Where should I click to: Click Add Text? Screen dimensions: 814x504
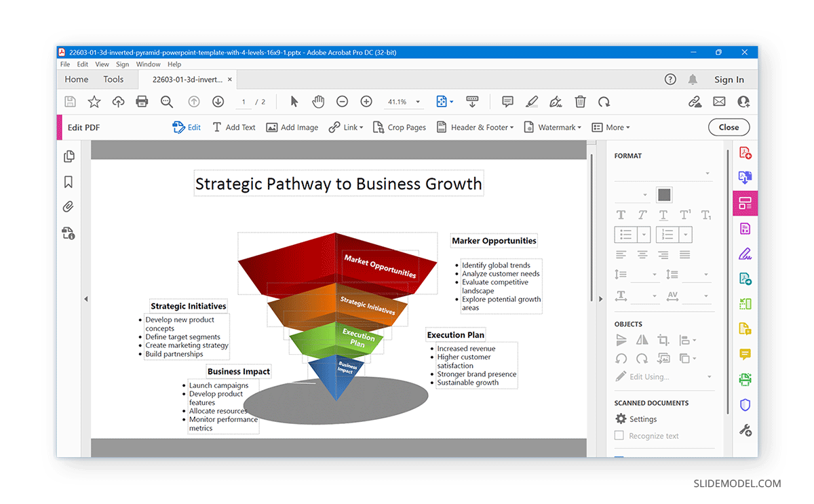[x=234, y=128]
